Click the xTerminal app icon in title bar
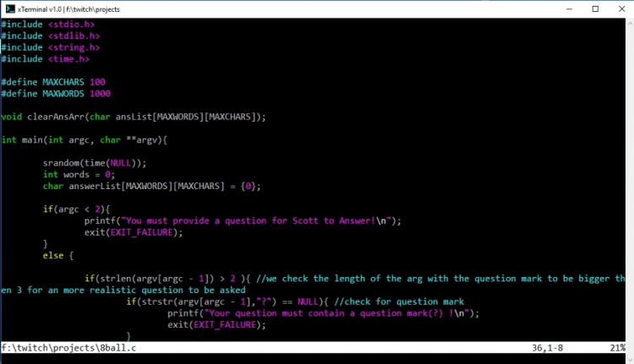Viewport: 634px width, 364px height. [9, 8]
